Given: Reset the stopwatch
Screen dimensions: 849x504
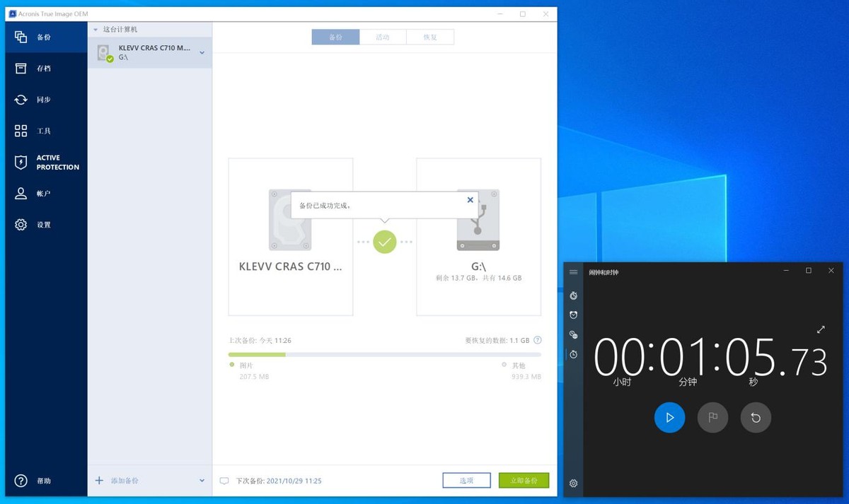Looking at the screenshot, I should (x=756, y=418).
